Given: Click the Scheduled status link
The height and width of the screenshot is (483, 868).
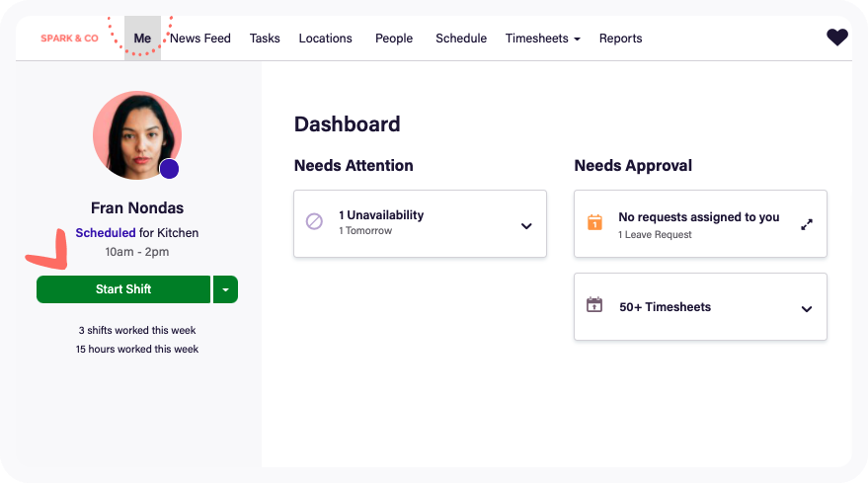Looking at the screenshot, I should point(106,233).
